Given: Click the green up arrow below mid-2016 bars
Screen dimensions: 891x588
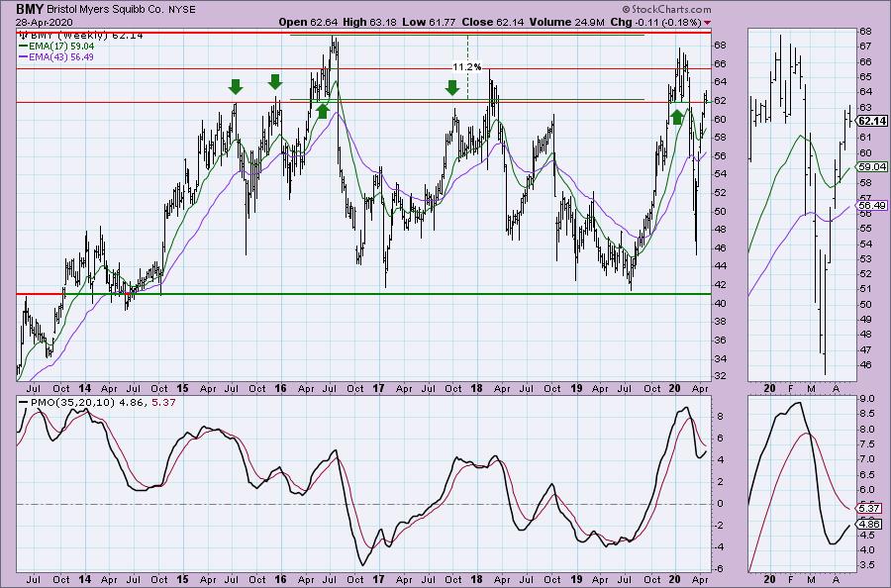Looking at the screenshot, I should point(322,111).
